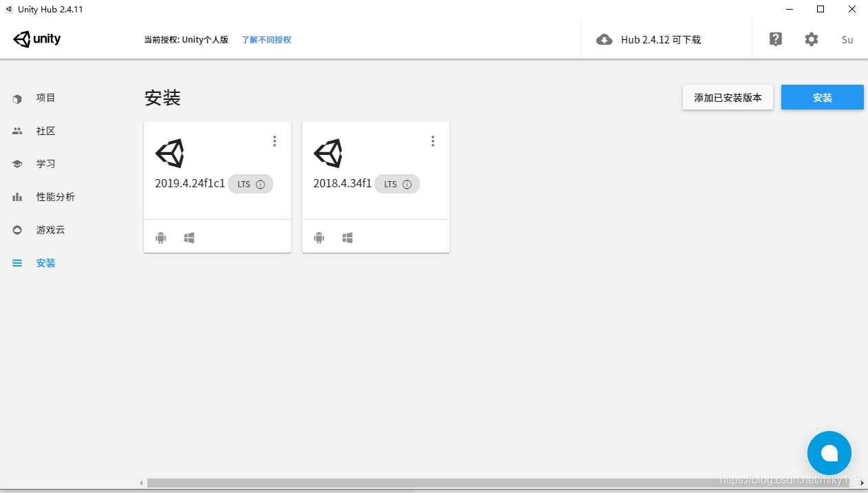This screenshot has width=868, height=493.
Task: Open the blue chat bubble button
Action: pos(829,453)
